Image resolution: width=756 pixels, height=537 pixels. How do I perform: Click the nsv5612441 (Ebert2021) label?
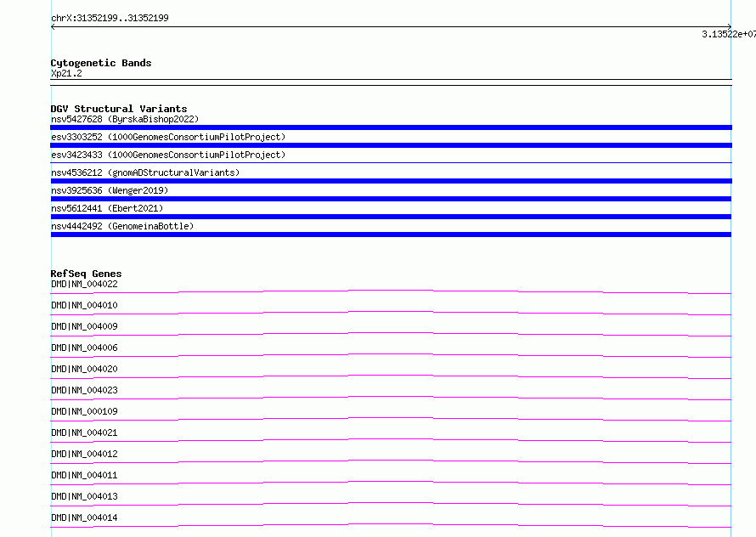pyautogui.click(x=107, y=208)
